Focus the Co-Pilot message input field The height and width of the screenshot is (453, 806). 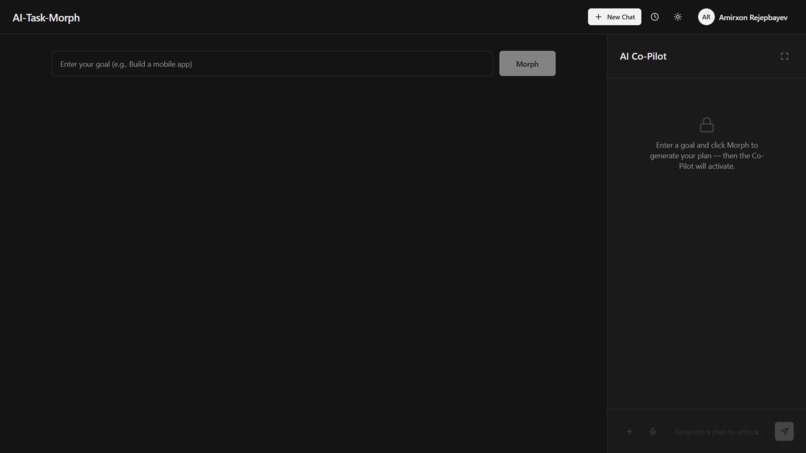[718, 431]
